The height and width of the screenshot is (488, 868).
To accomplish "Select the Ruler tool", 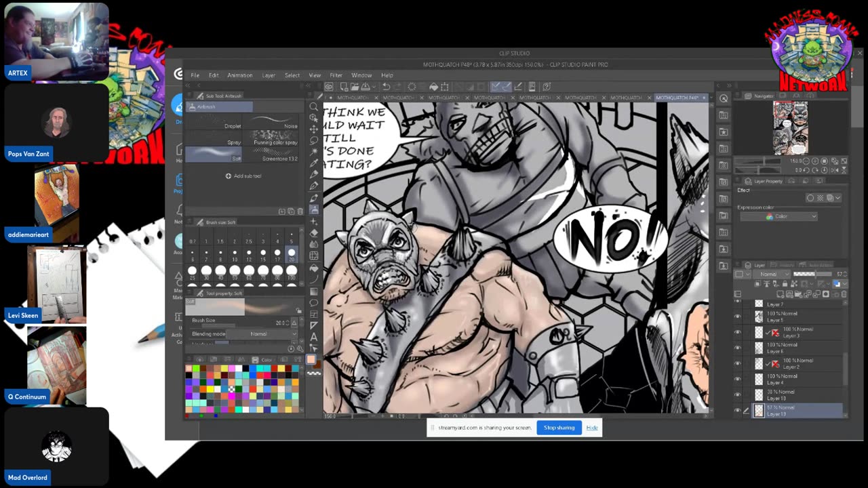I will point(314,325).
